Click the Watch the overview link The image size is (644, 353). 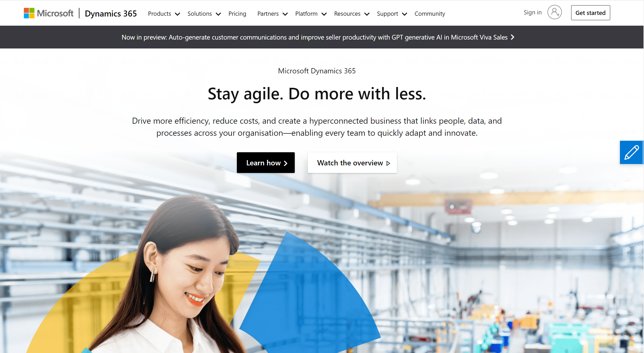pyautogui.click(x=352, y=162)
